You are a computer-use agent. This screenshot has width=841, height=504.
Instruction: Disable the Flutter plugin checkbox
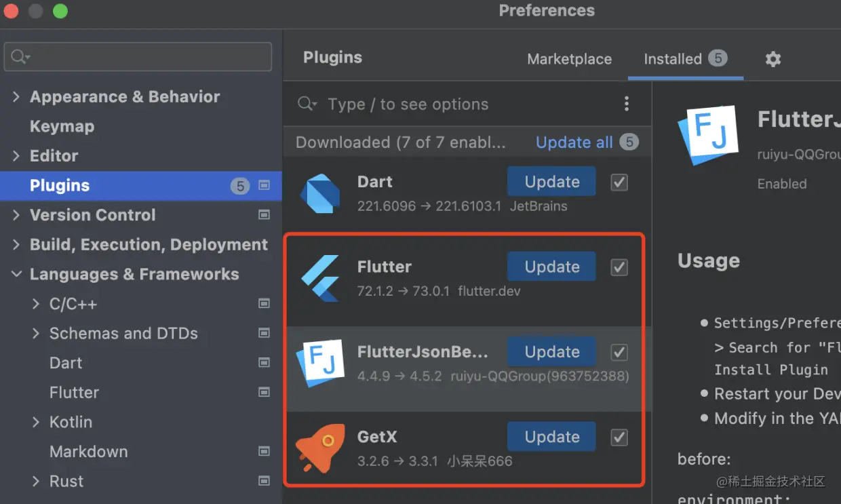(x=619, y=267)
